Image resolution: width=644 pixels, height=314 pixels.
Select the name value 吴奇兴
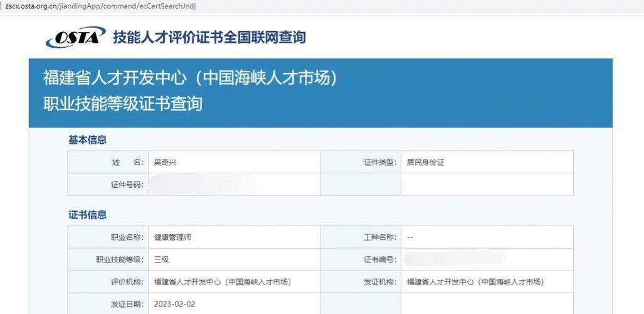[165, 162]
